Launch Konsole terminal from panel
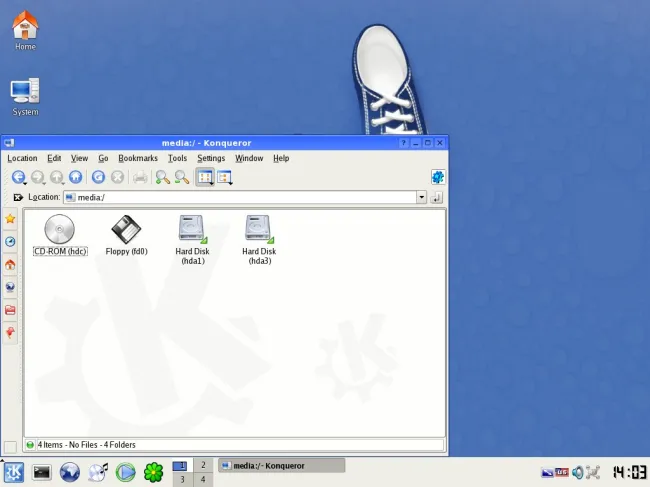The width and height of the screenshot is (650, 487). [42, 472]
